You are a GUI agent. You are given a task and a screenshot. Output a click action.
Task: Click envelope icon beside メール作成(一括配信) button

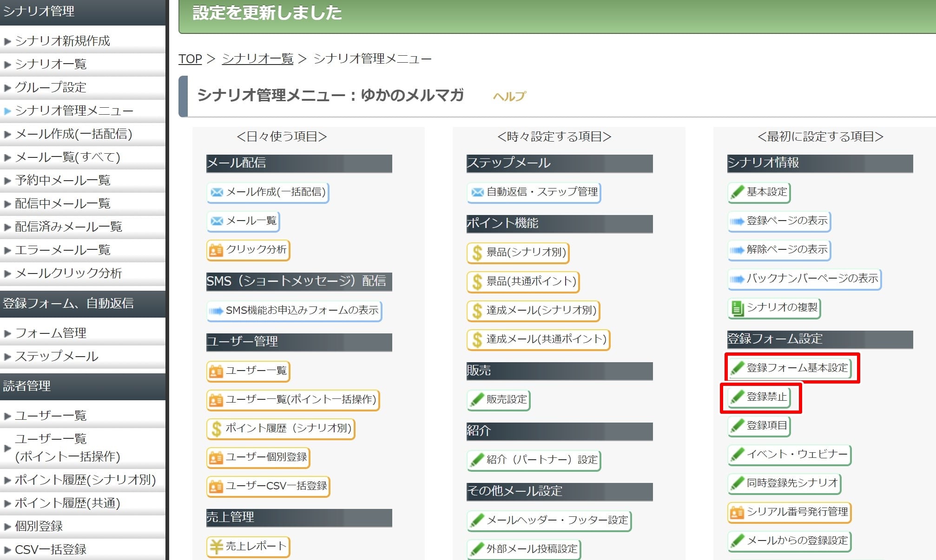pos(217,192)
